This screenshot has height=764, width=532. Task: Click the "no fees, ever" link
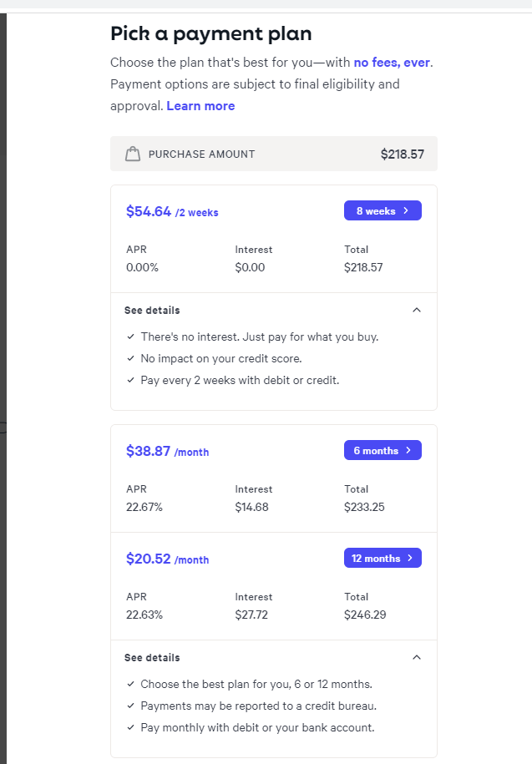coord(393,62)
